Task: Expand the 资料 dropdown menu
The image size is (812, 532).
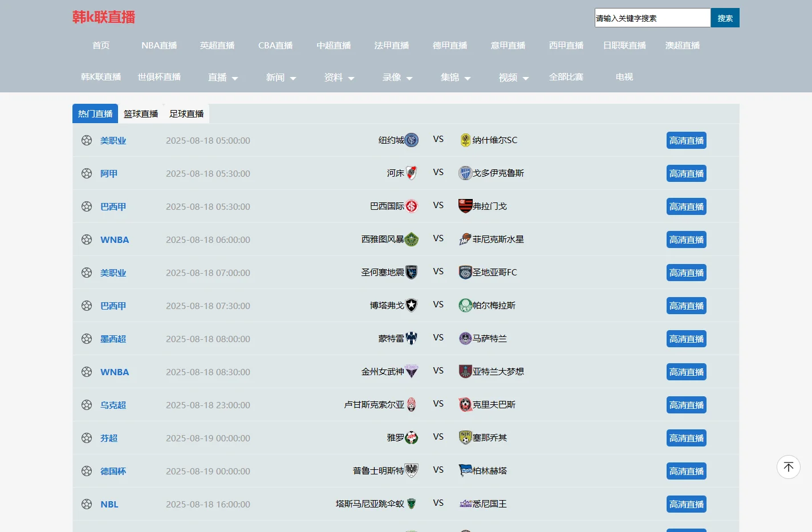Action: point(339,78)
